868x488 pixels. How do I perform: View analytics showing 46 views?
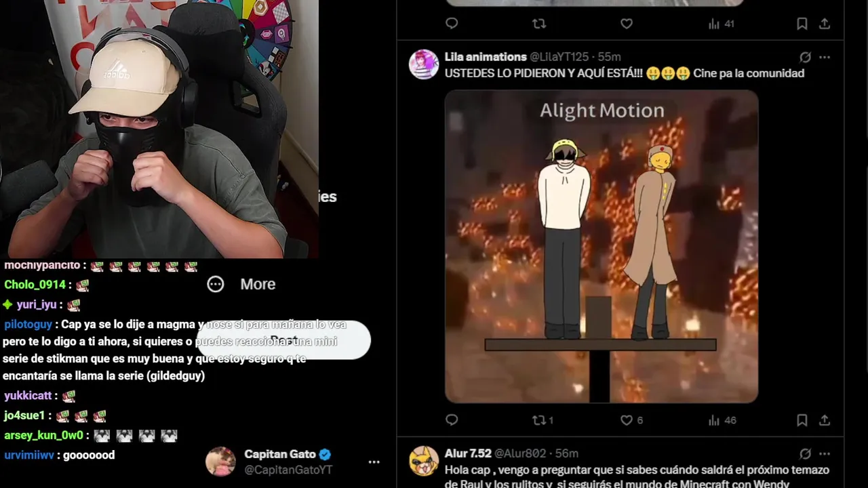pyautogui.click(x=722, y=420)
